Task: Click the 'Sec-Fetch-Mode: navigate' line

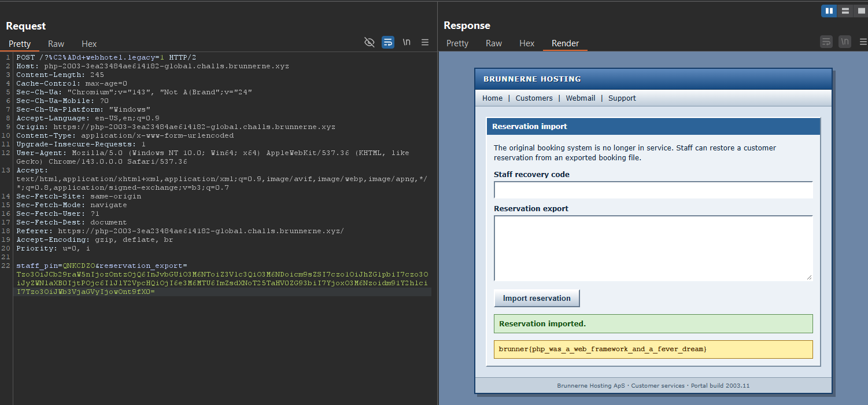Action: click(72, 205)
